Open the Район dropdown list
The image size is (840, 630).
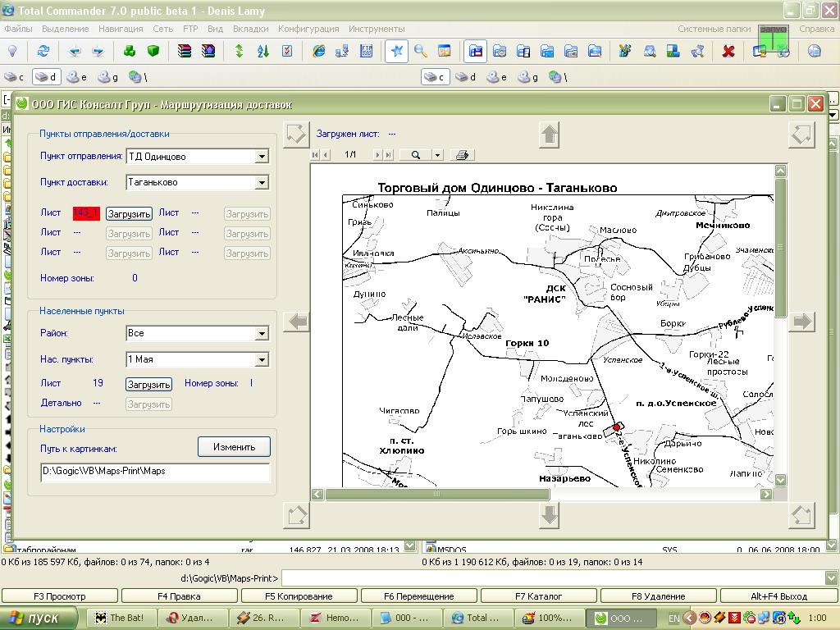tap(262, 334)
